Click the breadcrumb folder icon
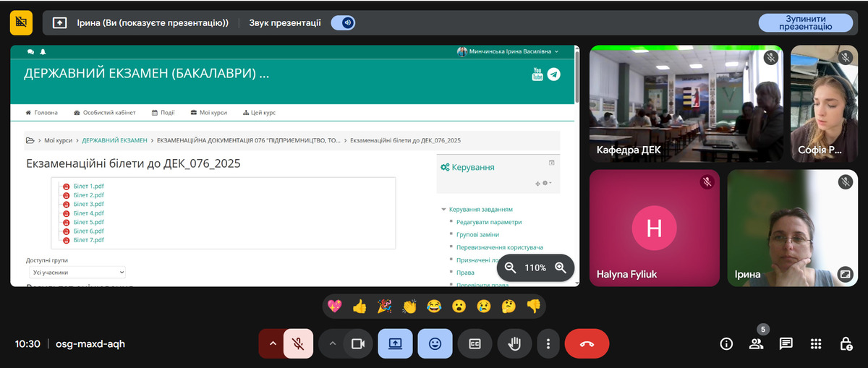868x368 pixels. [x=30, y=140]
